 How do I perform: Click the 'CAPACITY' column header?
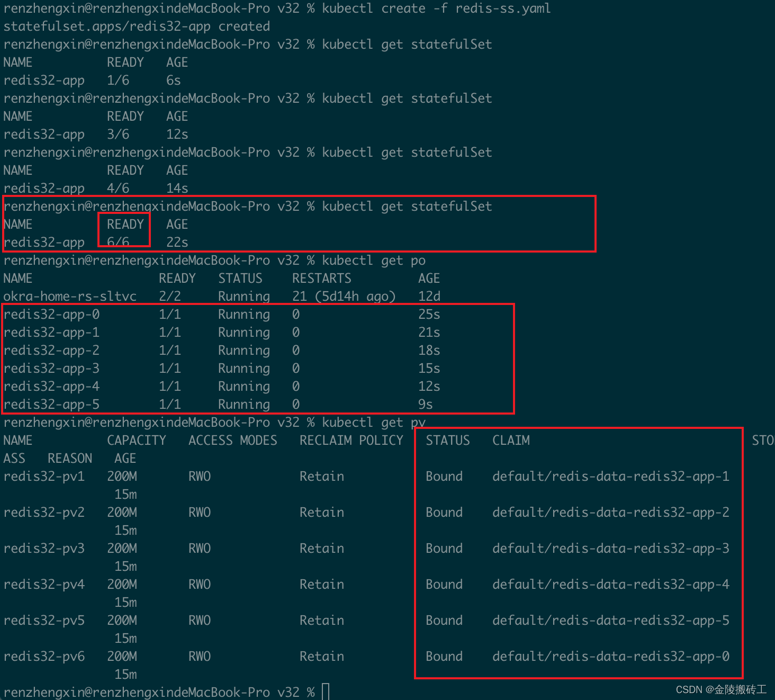[137, 441]
